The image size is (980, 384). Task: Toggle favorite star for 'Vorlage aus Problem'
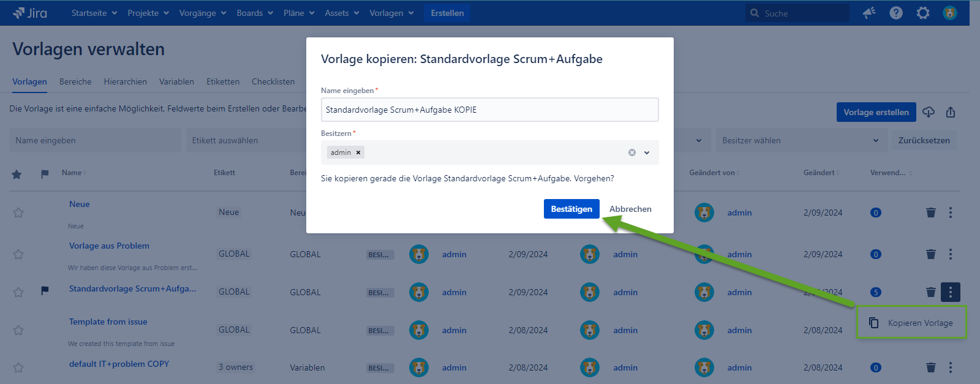[x=18, y=254]
